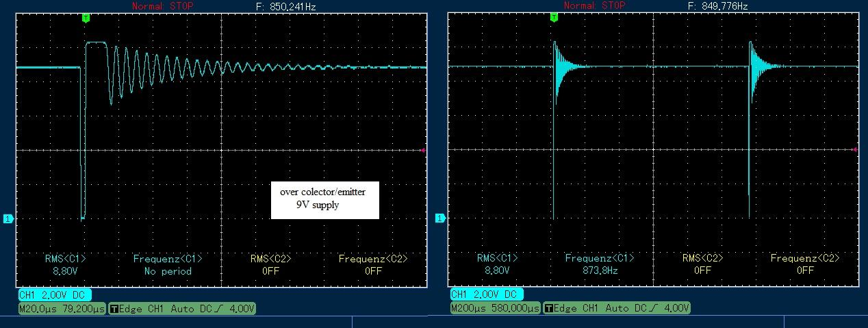Click the trigger T icon in left Edge readout
868x328 pixels.
(x=114, y=309)
